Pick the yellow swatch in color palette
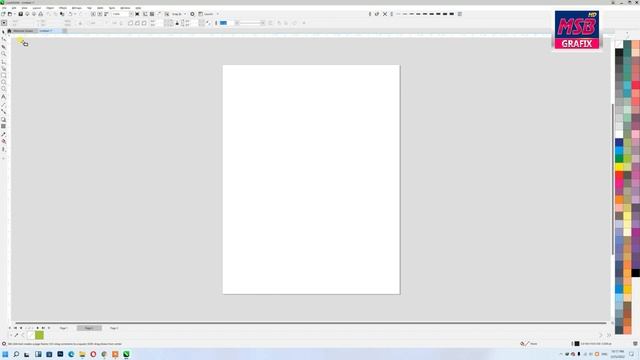 tap(619, 167)
